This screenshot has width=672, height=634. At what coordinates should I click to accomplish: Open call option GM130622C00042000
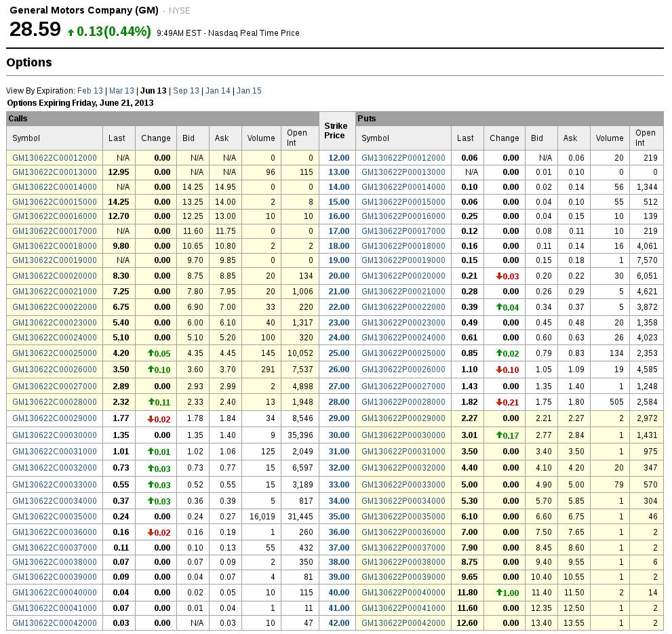(54, 623)
